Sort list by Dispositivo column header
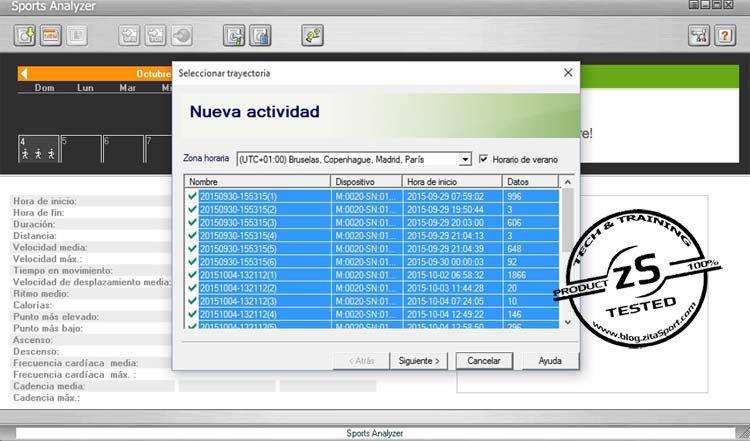 pos(366,182)
